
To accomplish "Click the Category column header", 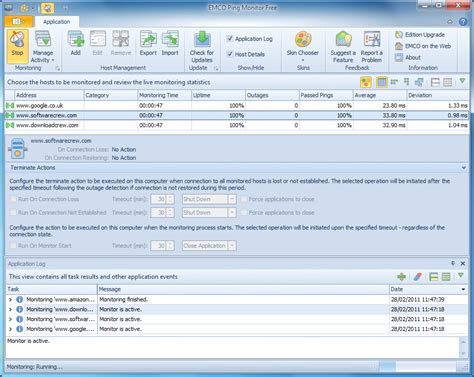I will point(110,95).
